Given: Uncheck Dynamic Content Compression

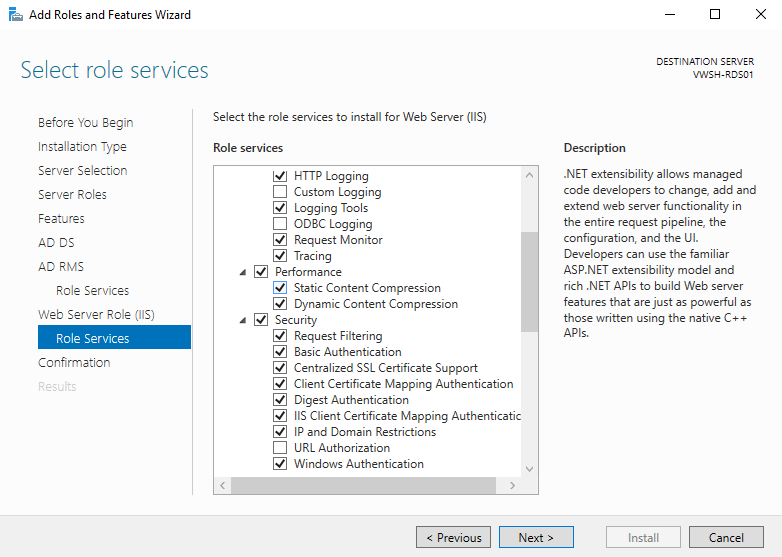Looking at the screenshot, I should click(x=280, y=304).
